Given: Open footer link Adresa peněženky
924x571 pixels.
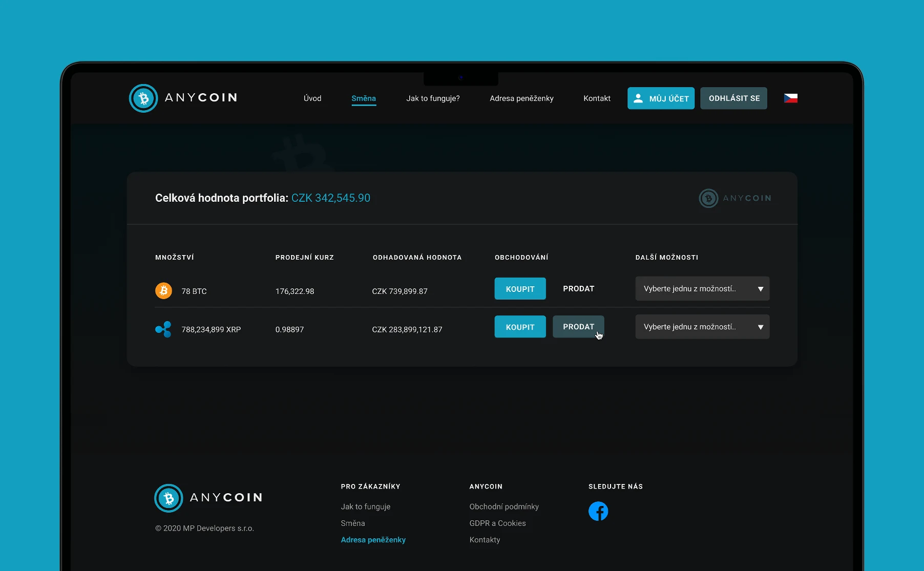Looking at the screenshot, I should click(x=373, y=540).
